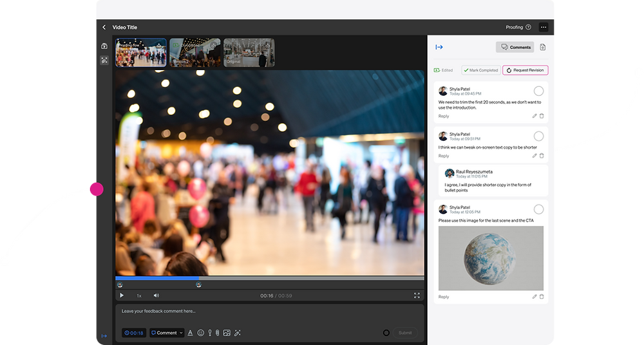Edit the trim first 20 seconds comment

[535, 116]
